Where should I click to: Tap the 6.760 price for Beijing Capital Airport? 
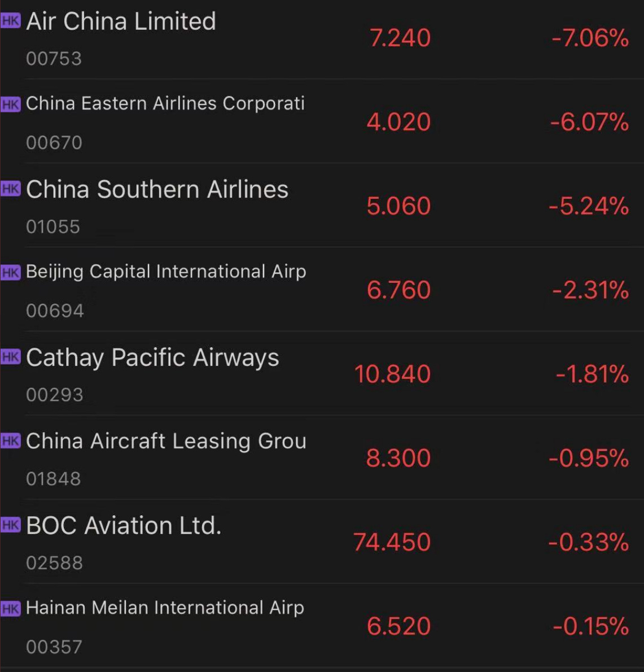pyautogui.click(x=398, y=290)
